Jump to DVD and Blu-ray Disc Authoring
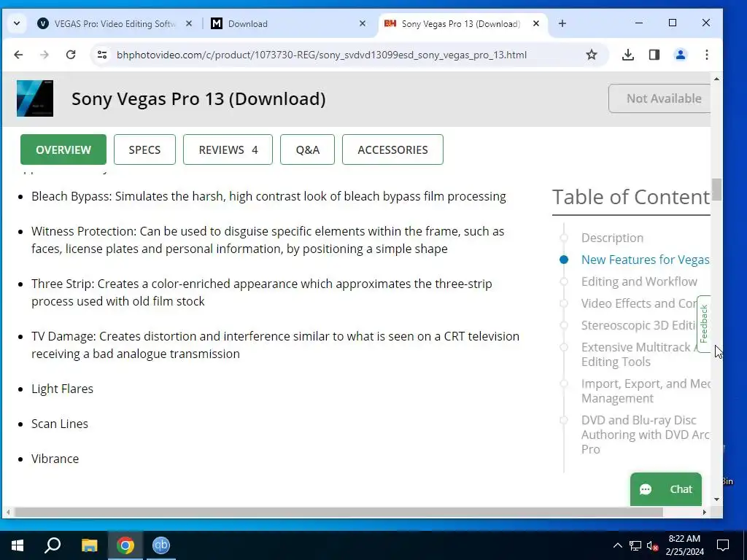747x560 pixels. click(645, 435)
